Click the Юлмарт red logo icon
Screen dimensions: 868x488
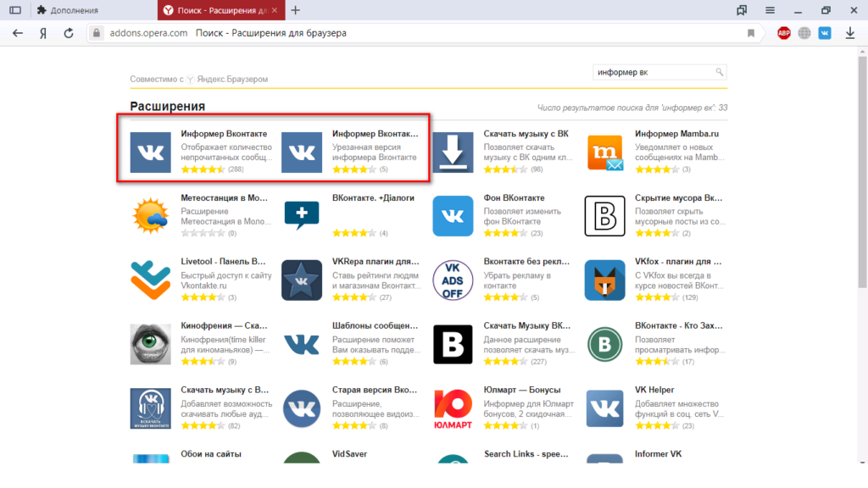pyautogui.click(x=453, y=408)
